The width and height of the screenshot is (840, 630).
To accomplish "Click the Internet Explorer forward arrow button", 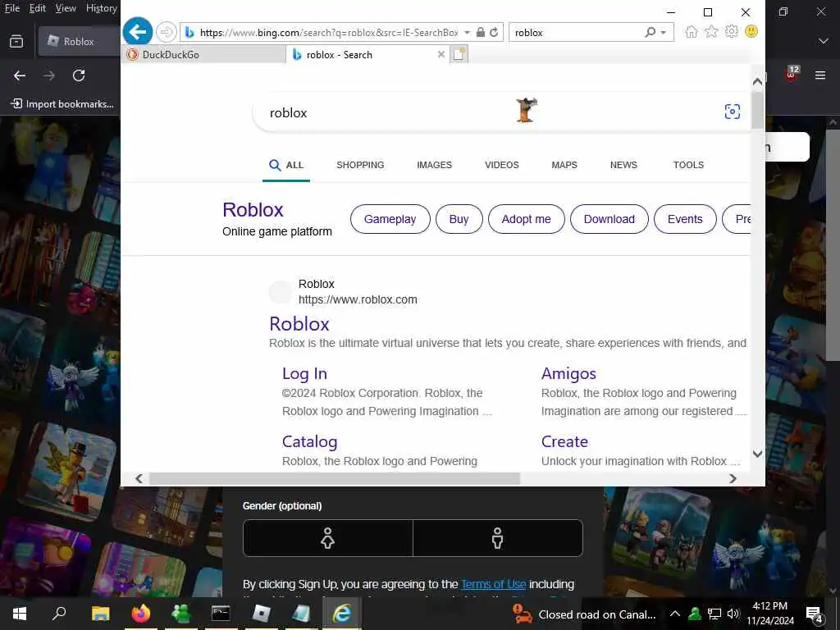I will pos(166,32).
